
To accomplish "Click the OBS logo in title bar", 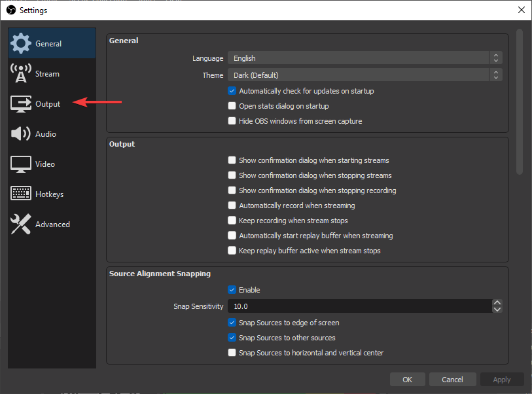I will click(x=10, y=10).
